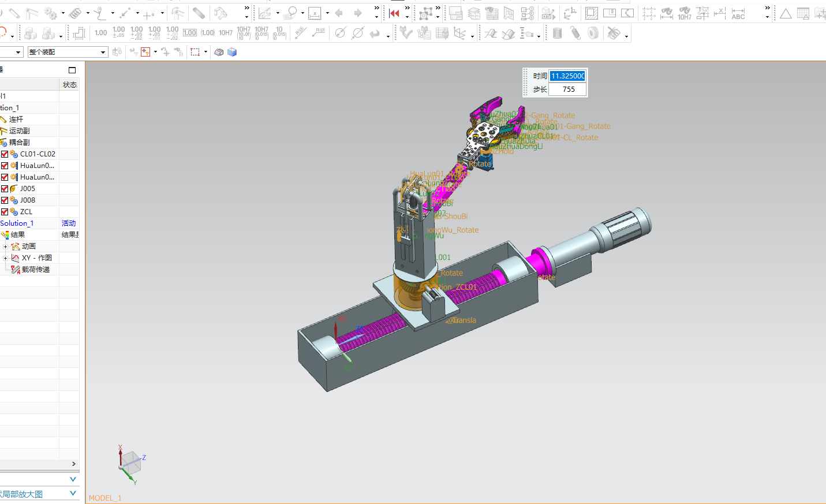Click the section hatch view icon

click(592, 13)
